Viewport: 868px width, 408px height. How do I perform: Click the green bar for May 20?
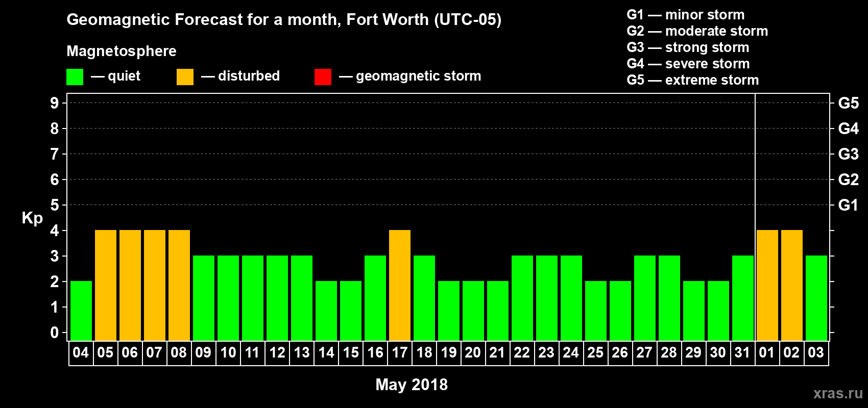(473, 311)
